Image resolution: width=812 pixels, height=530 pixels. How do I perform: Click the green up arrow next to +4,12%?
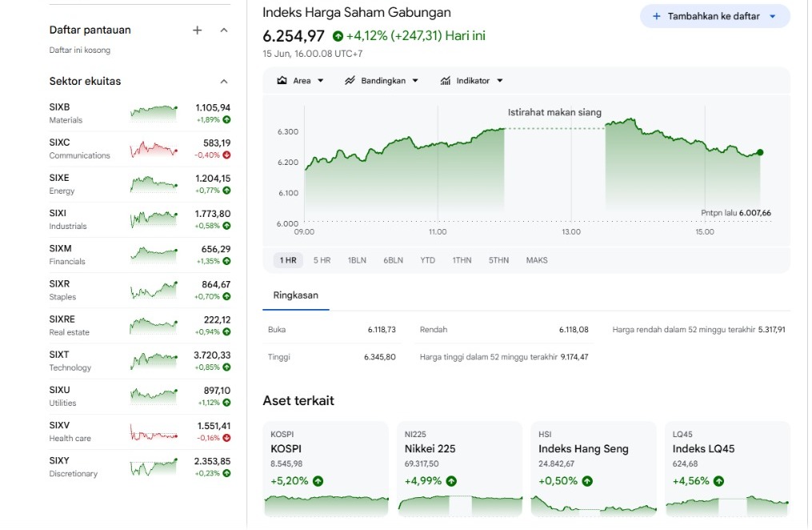coord(338,36)
